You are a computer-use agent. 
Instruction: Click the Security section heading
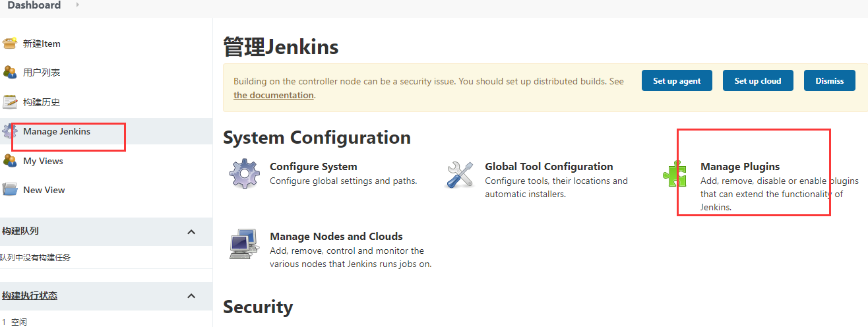[x=258, y=307]
